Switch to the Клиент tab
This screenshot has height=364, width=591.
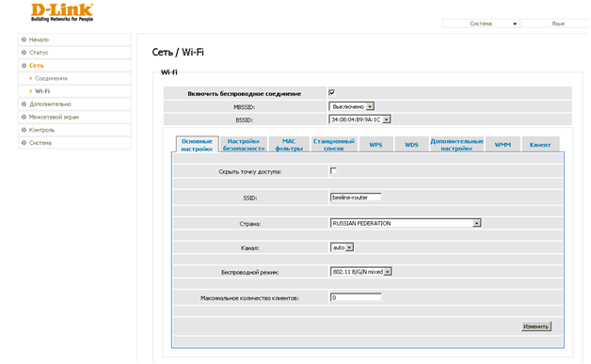click(x=540, y=145)
